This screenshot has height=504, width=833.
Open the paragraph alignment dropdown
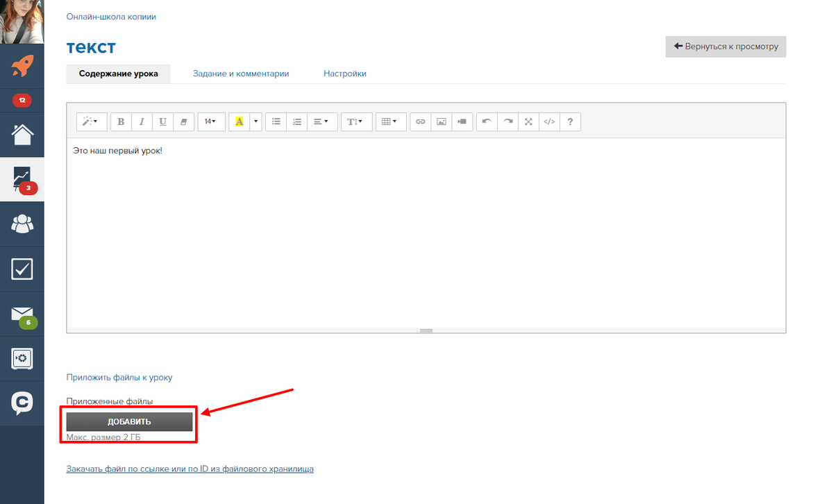tap(320, 121)
